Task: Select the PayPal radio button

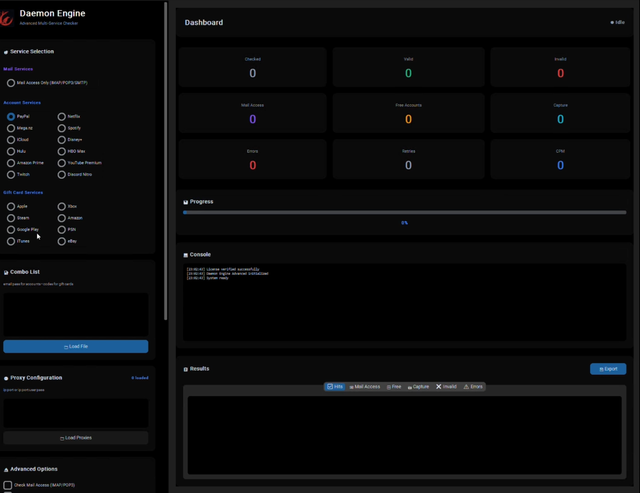Action: 11,117
